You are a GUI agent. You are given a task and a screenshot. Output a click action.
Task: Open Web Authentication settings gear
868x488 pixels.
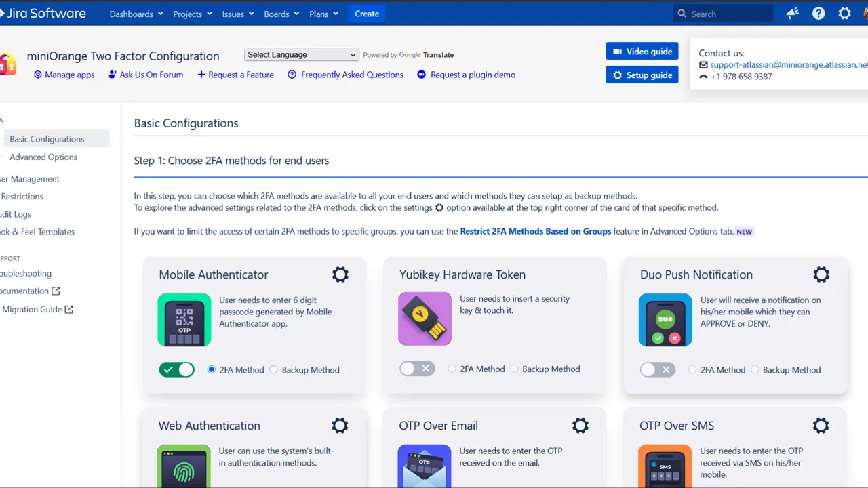tap(340, 426)
